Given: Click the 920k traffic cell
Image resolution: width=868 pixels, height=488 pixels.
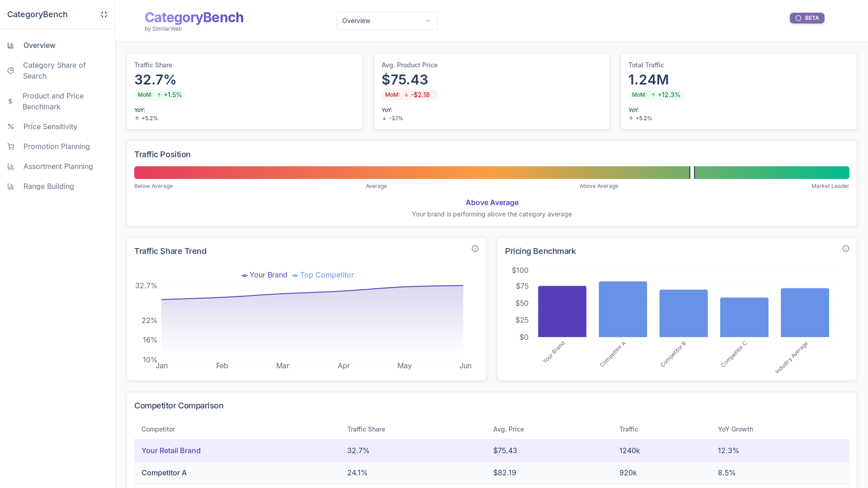Looking at the screenshot, I should click(628, 473).
